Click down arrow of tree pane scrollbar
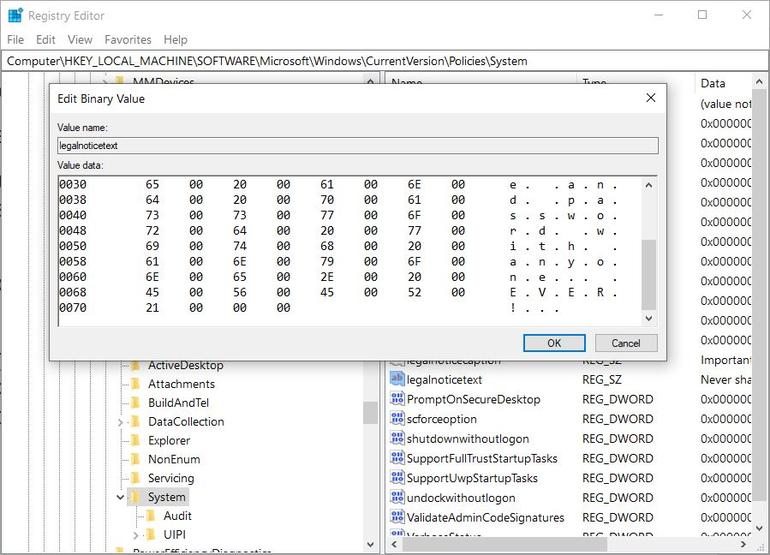Viewport: 770px width, 555px height. coord(370,544)
